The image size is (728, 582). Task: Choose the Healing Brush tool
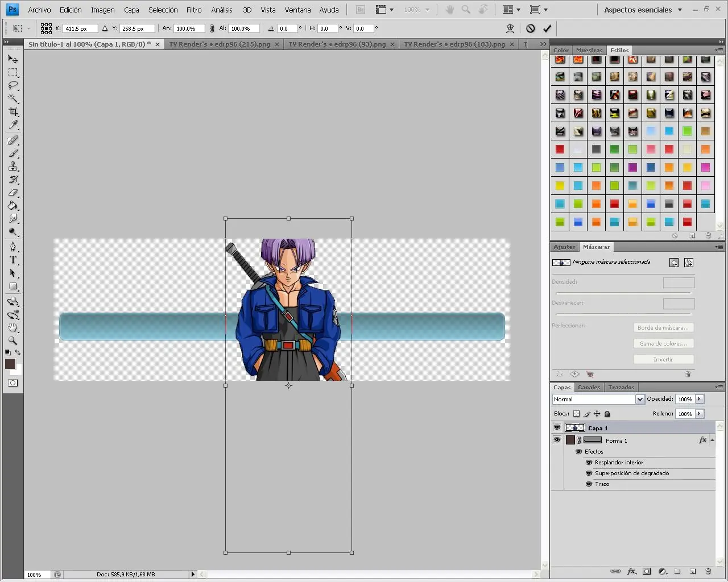13,140
